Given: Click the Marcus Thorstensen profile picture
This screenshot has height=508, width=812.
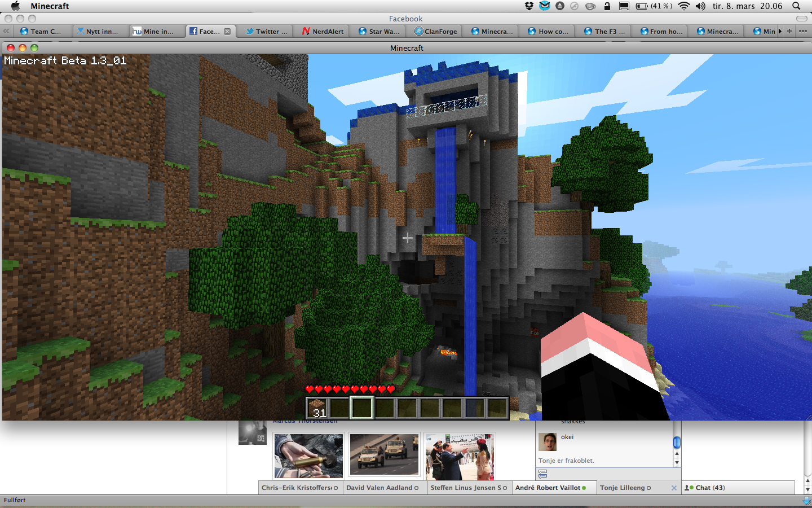Looking at the screenshot, I should [252, 432].
